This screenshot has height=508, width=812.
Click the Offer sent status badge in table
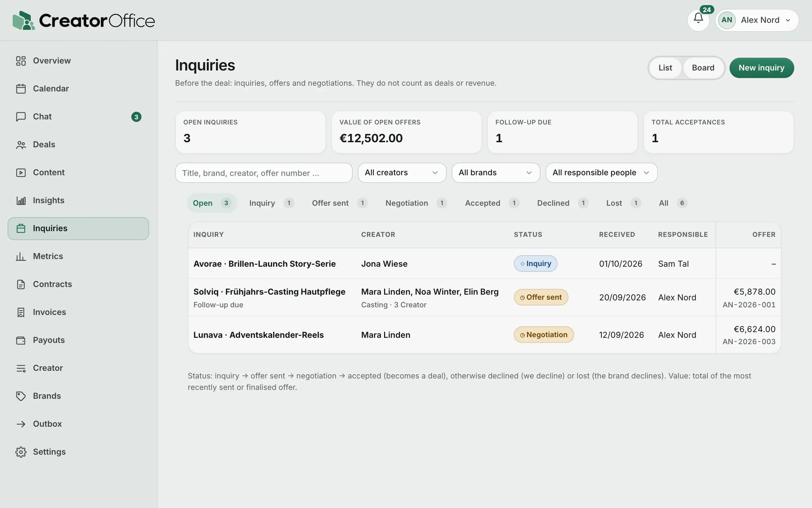click(541, 297)
